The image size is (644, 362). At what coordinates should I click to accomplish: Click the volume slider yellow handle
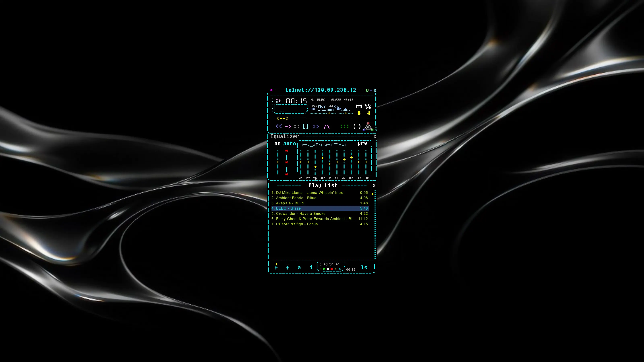coord(329,113)
